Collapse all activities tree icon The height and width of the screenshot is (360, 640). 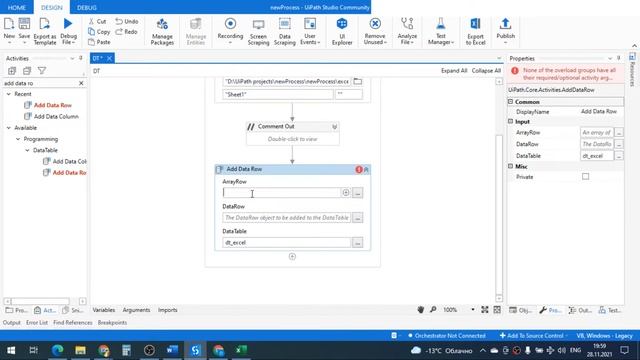click(27, 71)
